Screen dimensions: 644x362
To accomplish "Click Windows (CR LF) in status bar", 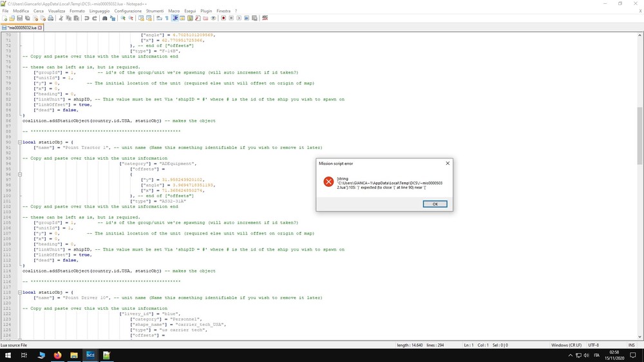I will (x=566, y=345).
